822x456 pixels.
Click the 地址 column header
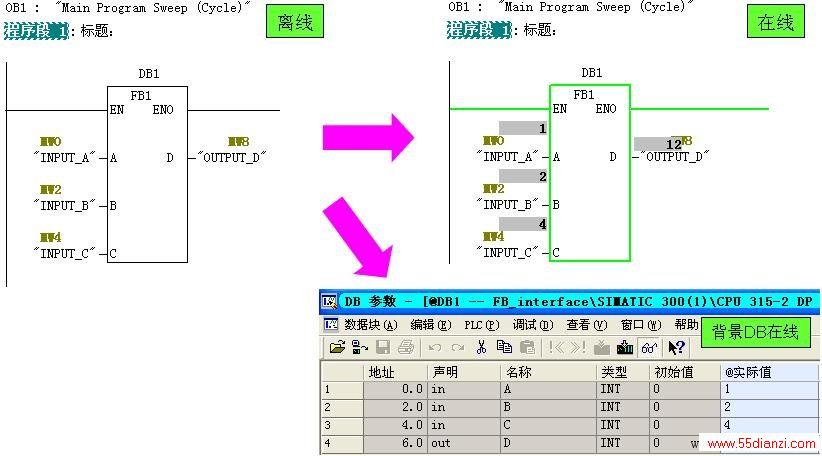pos(395,372)
